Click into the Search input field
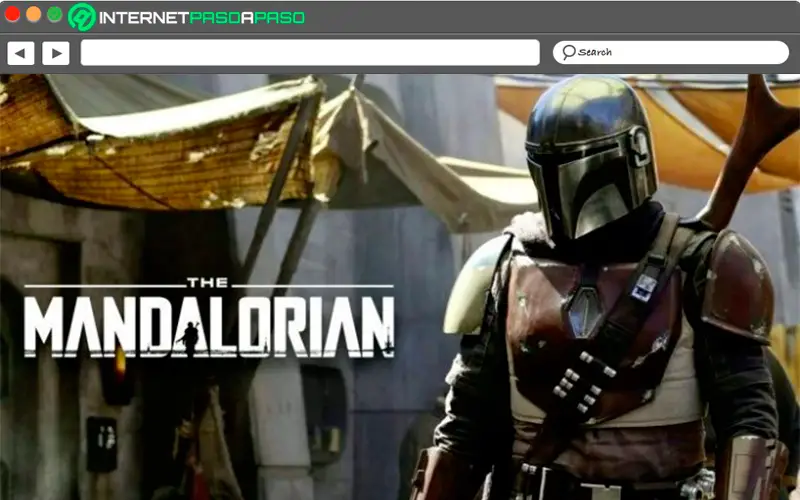The width and height of the screenshot is (800, 500). [670, 53]
